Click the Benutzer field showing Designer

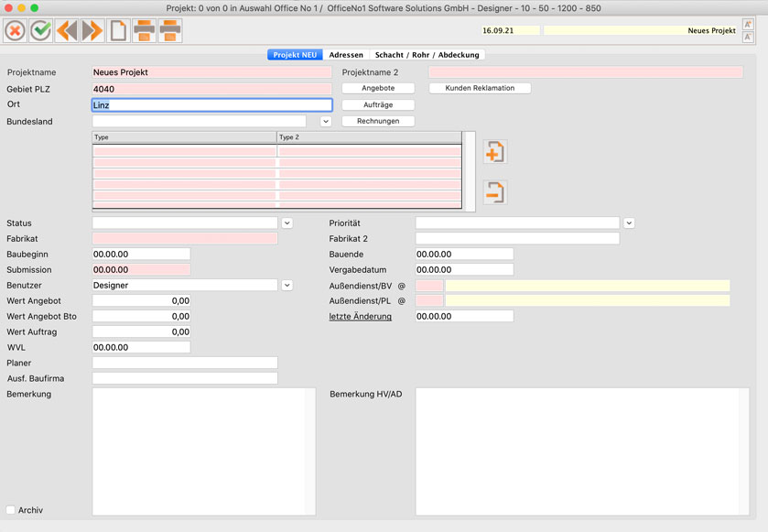[185, 285]
